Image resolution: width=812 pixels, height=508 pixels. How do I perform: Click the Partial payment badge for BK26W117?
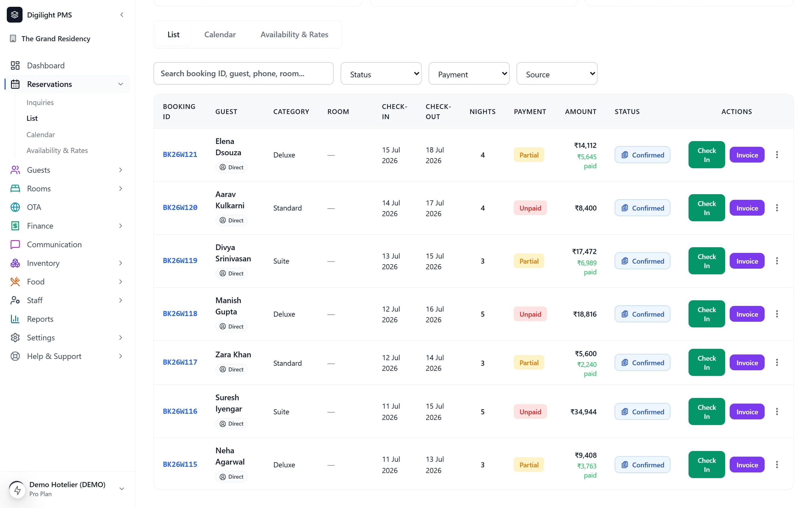pyautogui.click(x=528, y=363)
